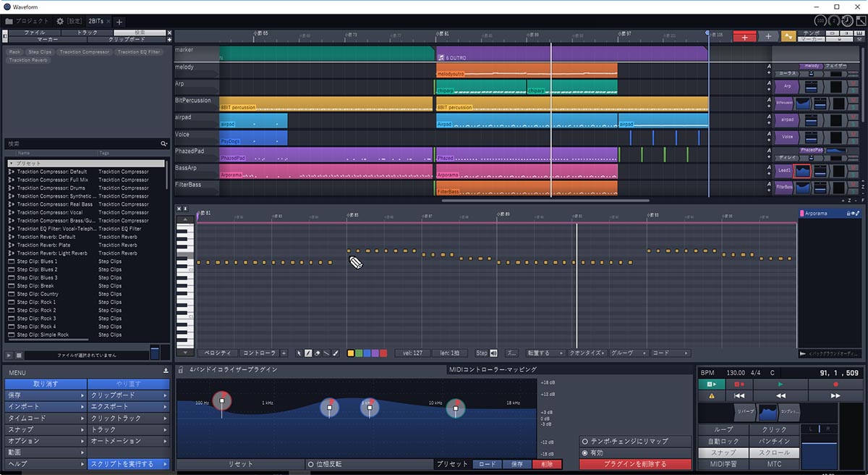
Task: Select the line tool in the MIDI editor toolbar
Action: 325,353
